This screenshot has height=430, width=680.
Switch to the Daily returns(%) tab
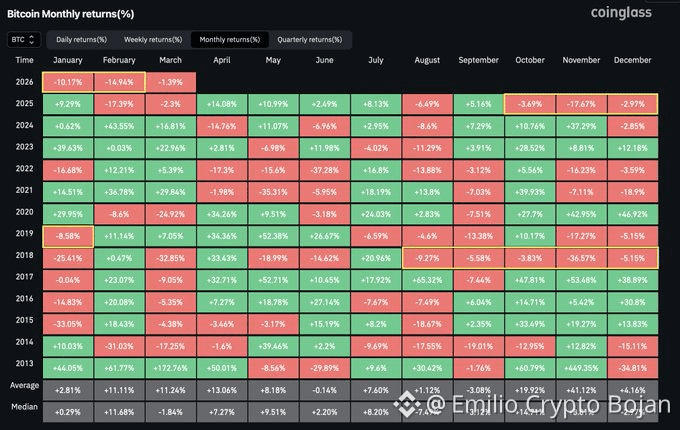[82, 39]
